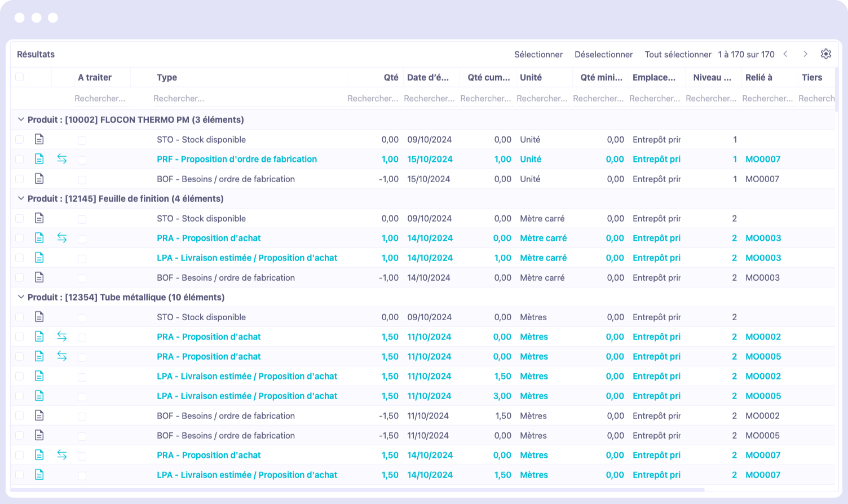Click swap arrows icon on PRF proposal row
The image size is (848, 504).
[62, 159]
